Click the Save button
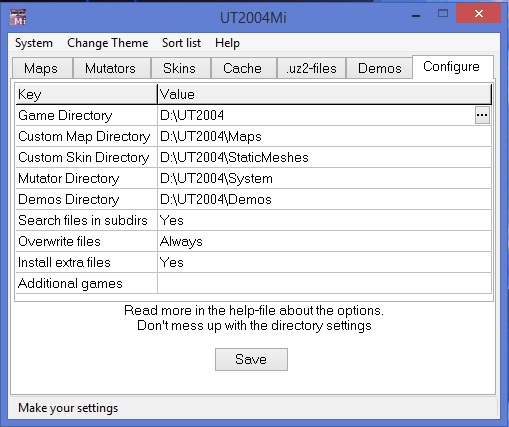 pos(251,359)
